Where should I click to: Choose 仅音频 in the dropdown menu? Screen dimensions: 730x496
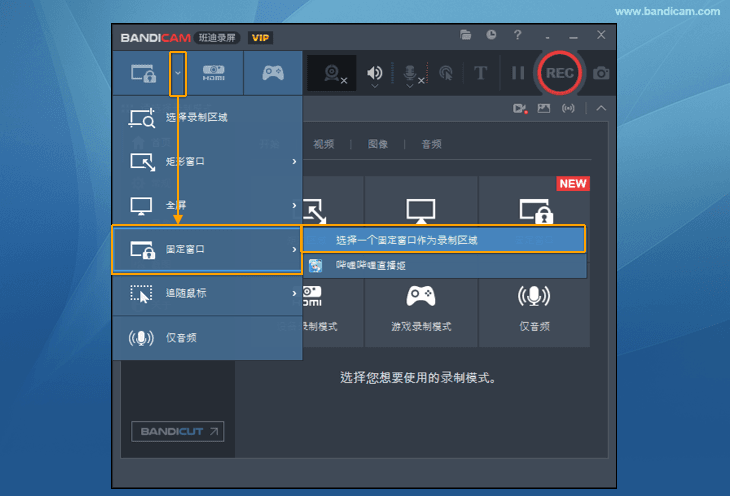(207, 338)
